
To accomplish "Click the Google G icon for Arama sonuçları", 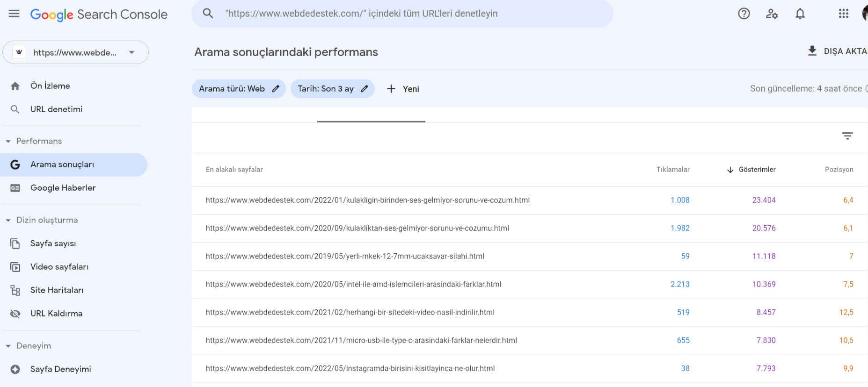I will pos(15,165).
